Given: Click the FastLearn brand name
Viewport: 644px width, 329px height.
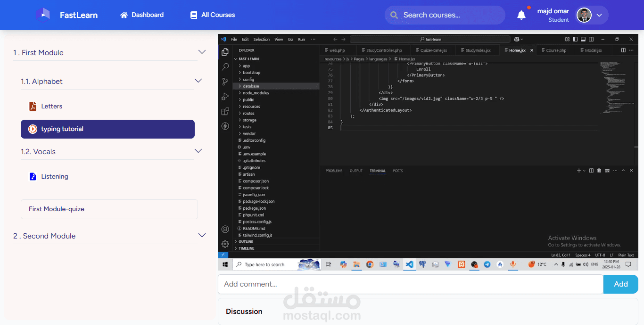Looking at the screenshot, I should (79, 15).
